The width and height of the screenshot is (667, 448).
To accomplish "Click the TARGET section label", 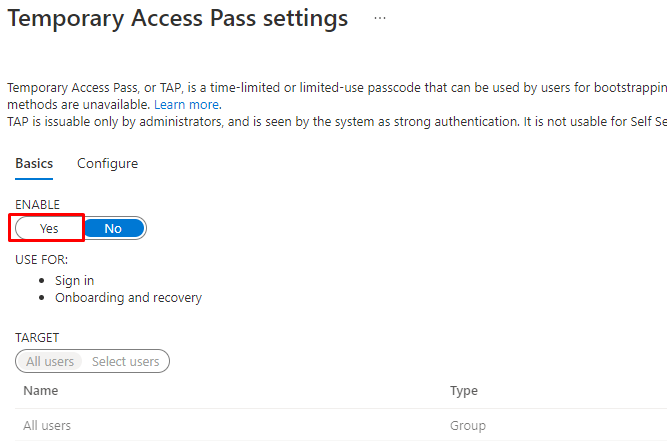I will pos(37,338).
